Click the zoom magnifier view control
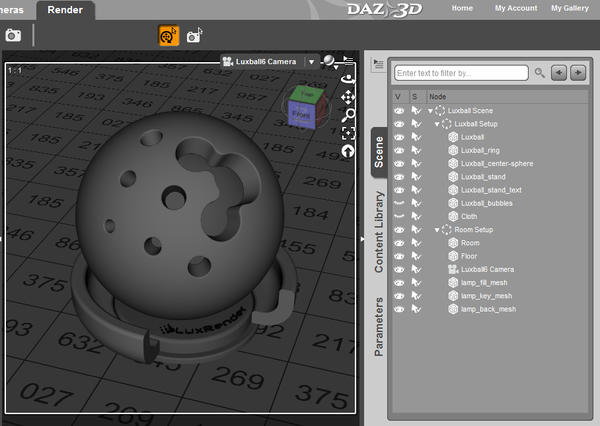 348,115
